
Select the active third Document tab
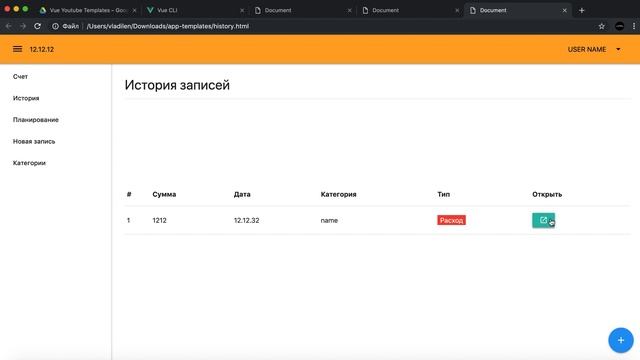[518, 10]
